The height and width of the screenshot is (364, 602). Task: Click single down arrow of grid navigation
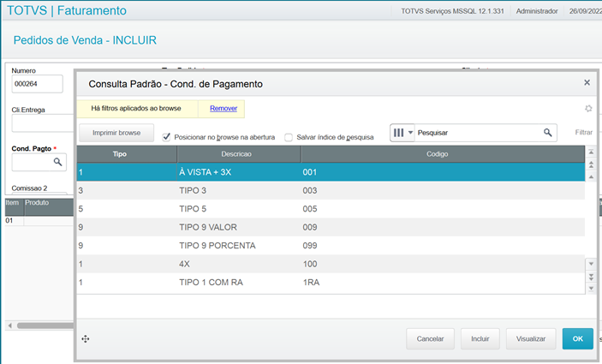pos(591,264)
